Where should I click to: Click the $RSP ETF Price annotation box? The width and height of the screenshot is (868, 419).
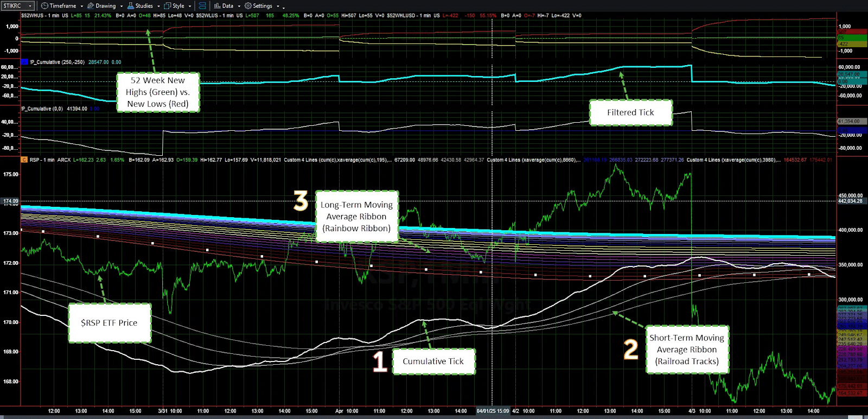[x=109, y=323]
